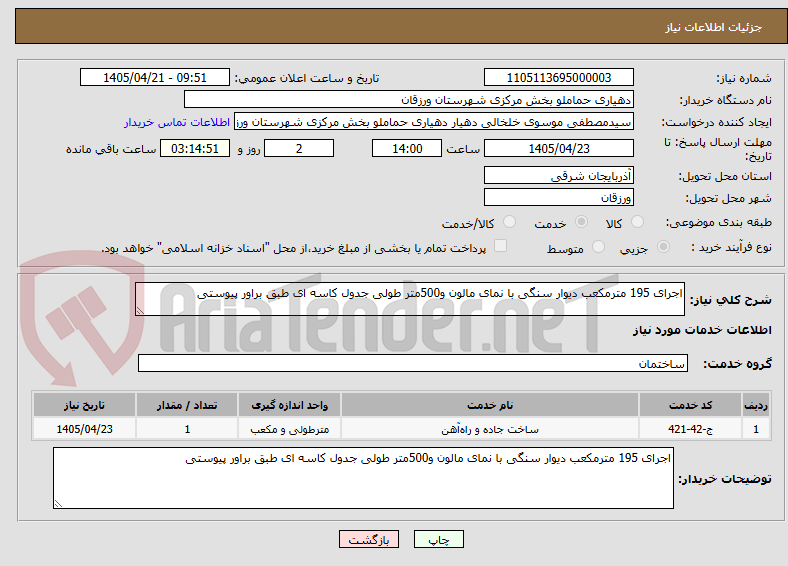Click the نام خدمت column header
788x566 pixels.
[x=490, y=405]
